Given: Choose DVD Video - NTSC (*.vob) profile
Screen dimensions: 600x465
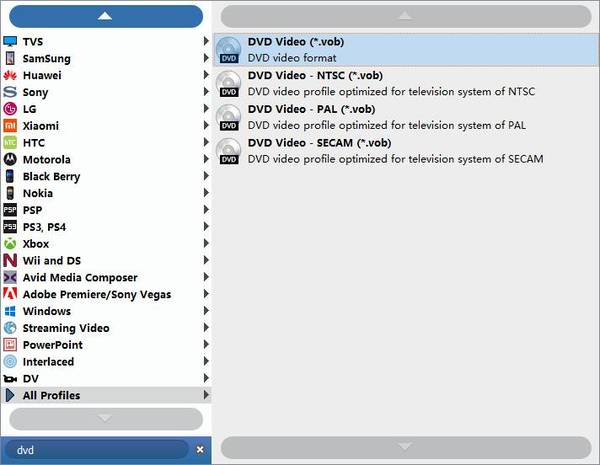Looking at the screenshot, I should click(406, 83).
